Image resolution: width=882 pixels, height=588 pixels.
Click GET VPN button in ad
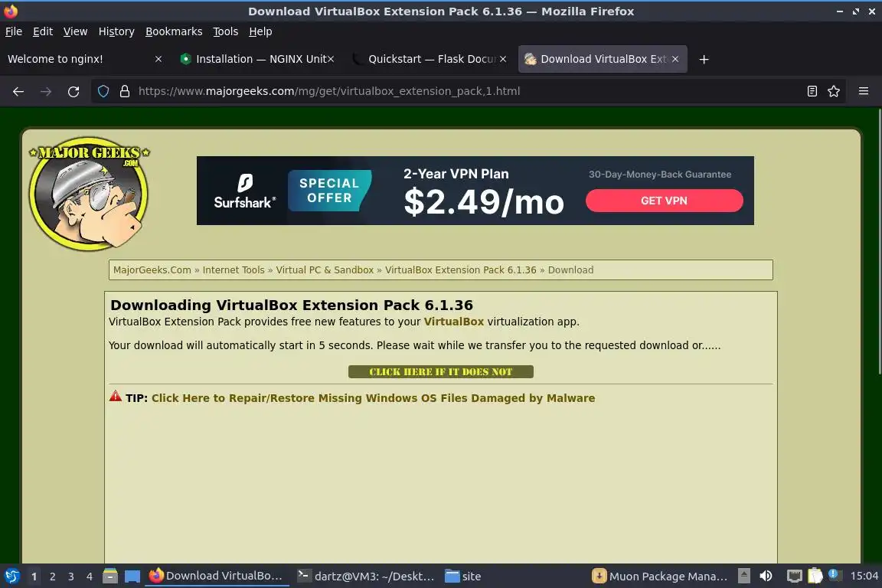tap(664, 201)
